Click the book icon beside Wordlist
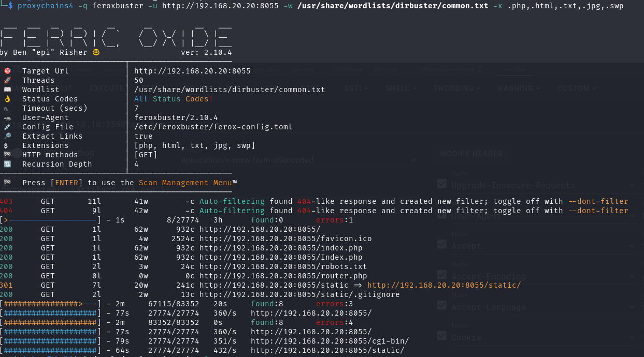This screenshot has height=357, width=644. 7,90
